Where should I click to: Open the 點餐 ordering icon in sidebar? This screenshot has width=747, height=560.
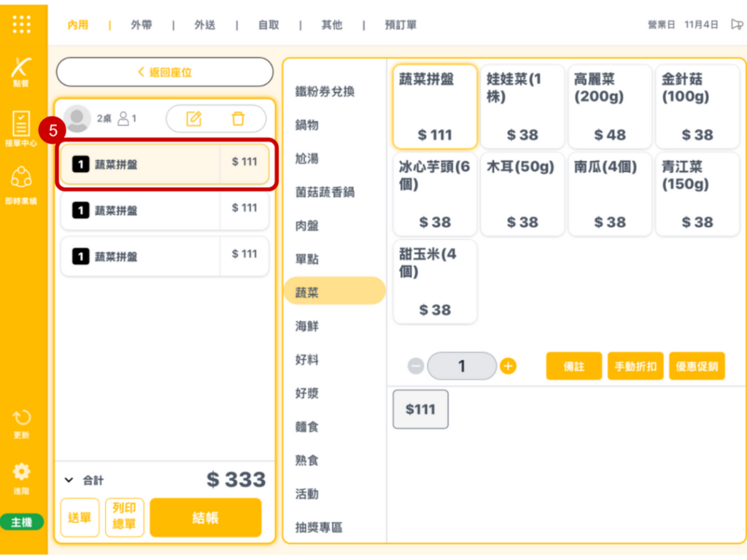pyautogui.click(x=22, y=71)
